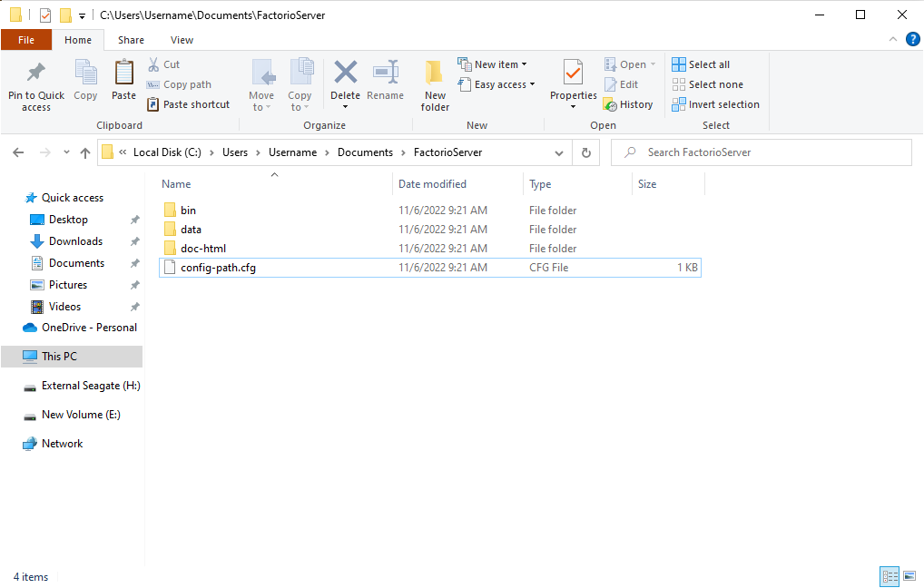Open Documents in the navigation pane
This screenshot has height=588, width=924.
tap(76, 263)
